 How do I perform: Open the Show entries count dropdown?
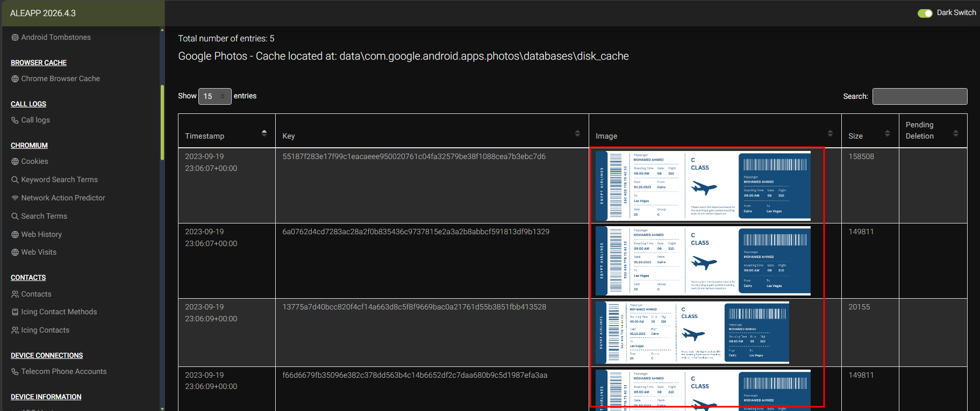point(215,96)
